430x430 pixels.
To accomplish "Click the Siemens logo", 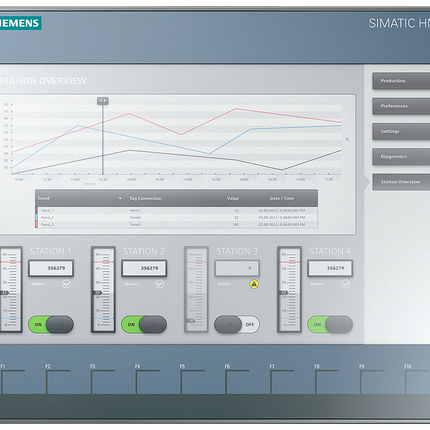I will [x=20, y=23].
